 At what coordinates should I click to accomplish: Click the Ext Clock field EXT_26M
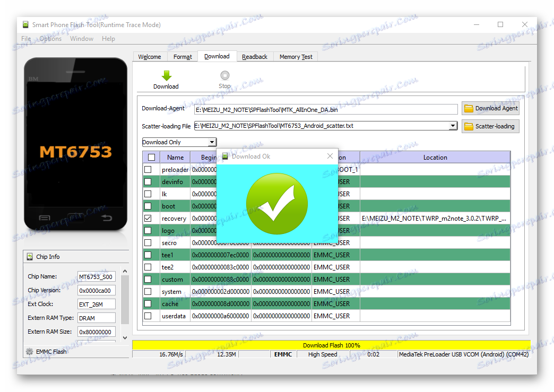point(96,304)
